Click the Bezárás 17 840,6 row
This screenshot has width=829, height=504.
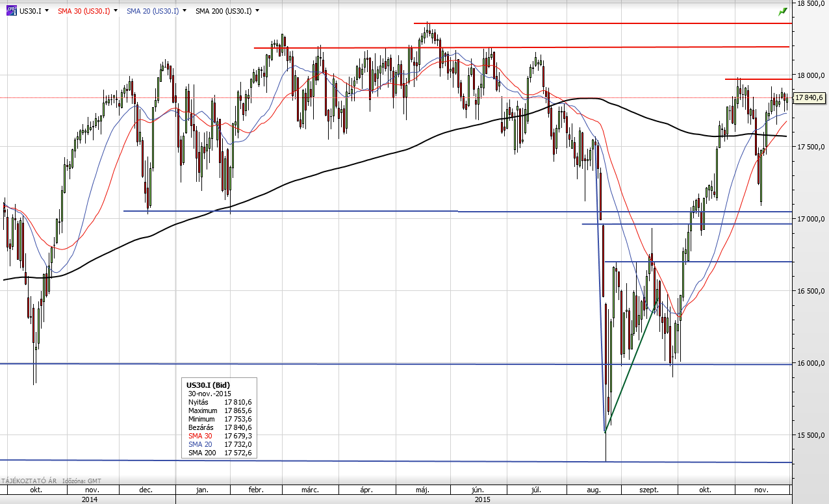pyautogui.click(x=220, y=427)
